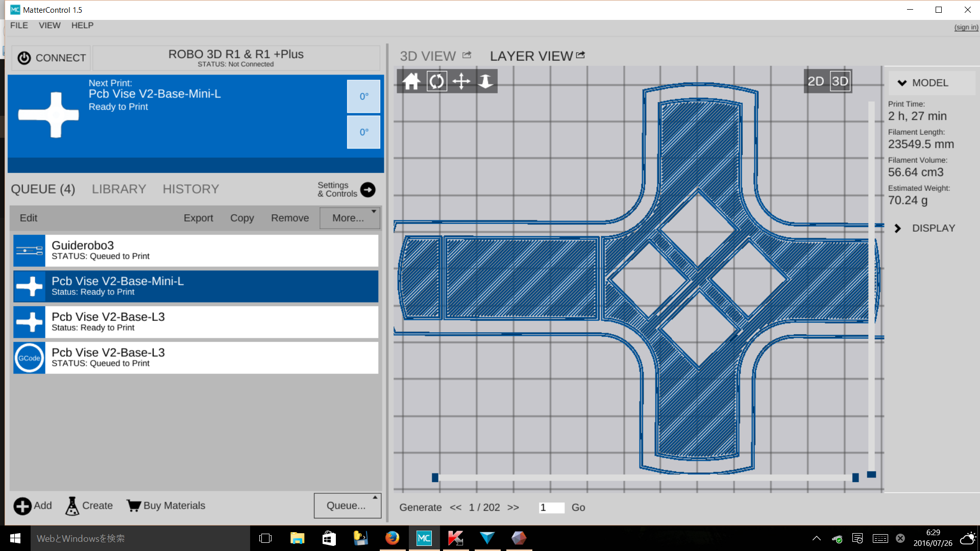Open the touch keyboard tray icon

[880, 538]
